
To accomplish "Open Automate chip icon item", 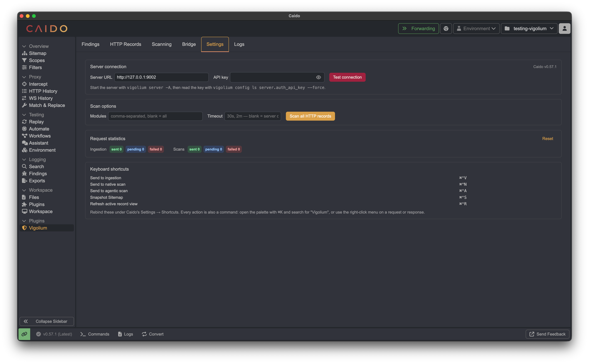I will pyautogui.click(x=47, y=129).
